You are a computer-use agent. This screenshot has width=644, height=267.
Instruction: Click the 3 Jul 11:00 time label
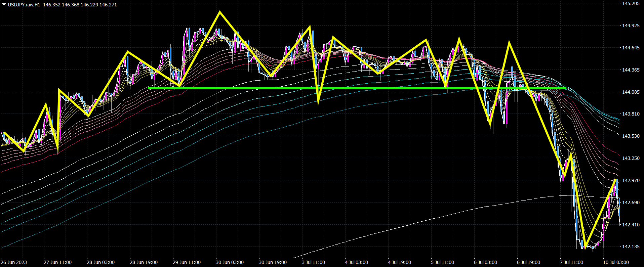[x=313, y=262]
